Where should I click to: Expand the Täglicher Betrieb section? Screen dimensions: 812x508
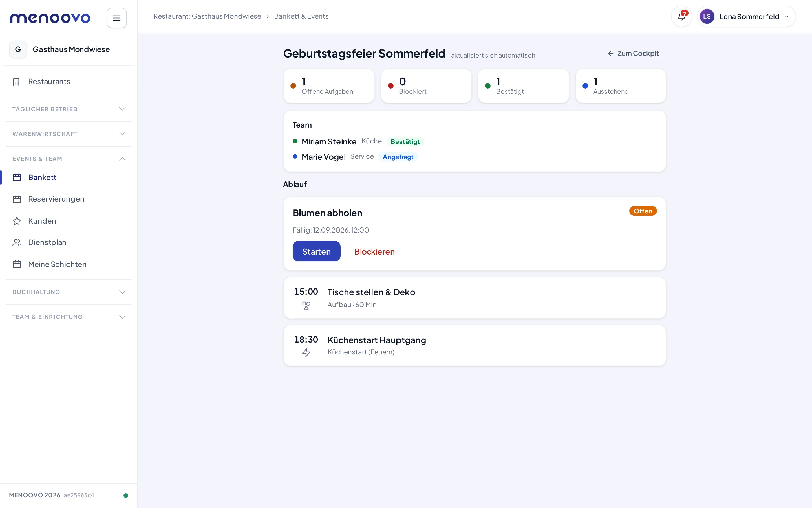(69, 109)
